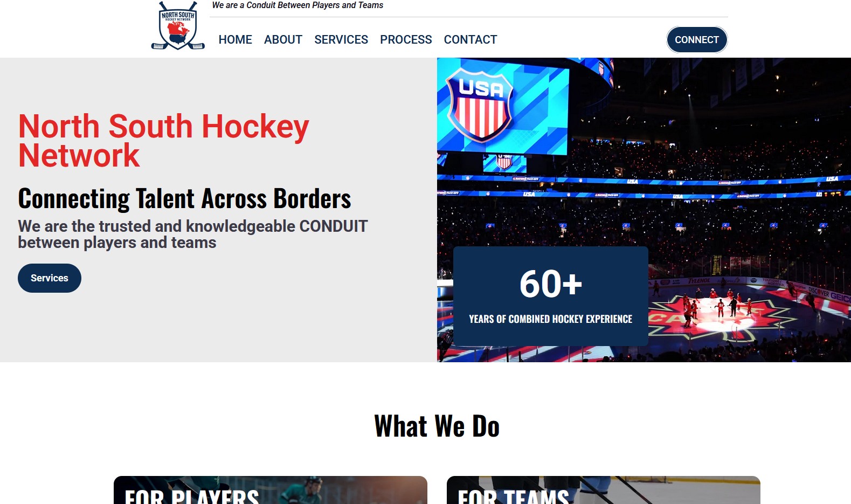The height and width of the screenshot is (504, 851).
Task: Click the tagline about Conduit Between Players
Action: 297,5
